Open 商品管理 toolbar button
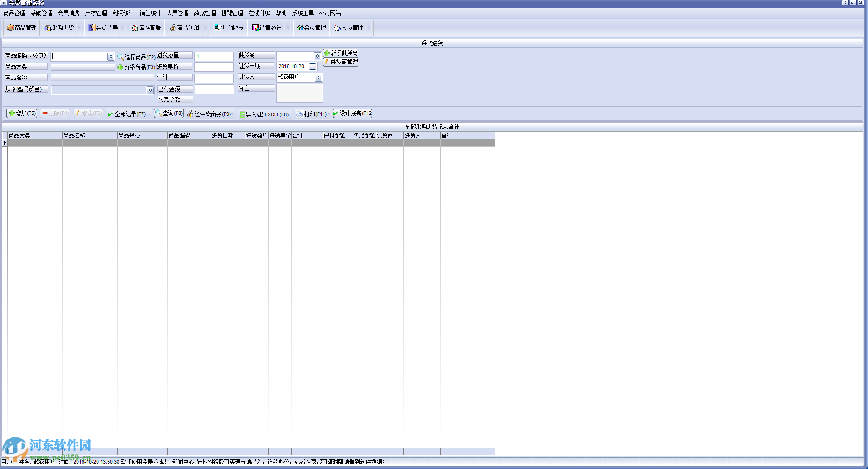Image resolution: width=868 pixels, height=469 pixels. point(22,28)
